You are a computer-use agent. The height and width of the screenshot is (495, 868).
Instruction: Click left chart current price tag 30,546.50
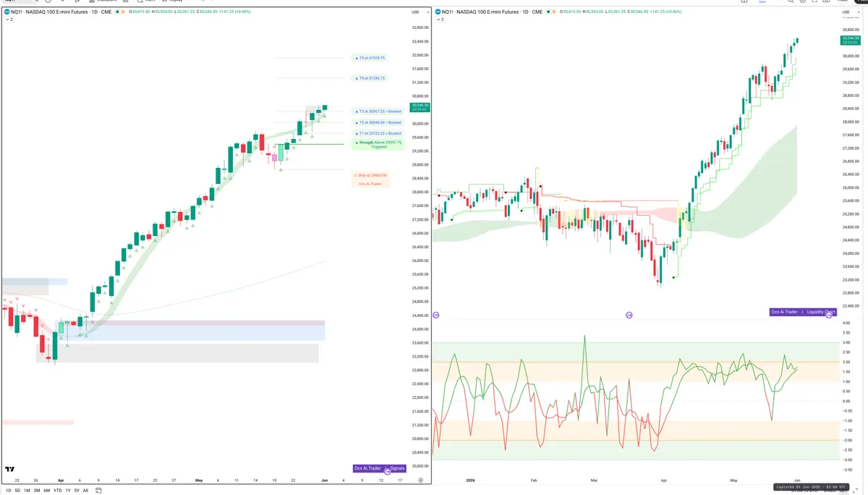click(420, 107)
